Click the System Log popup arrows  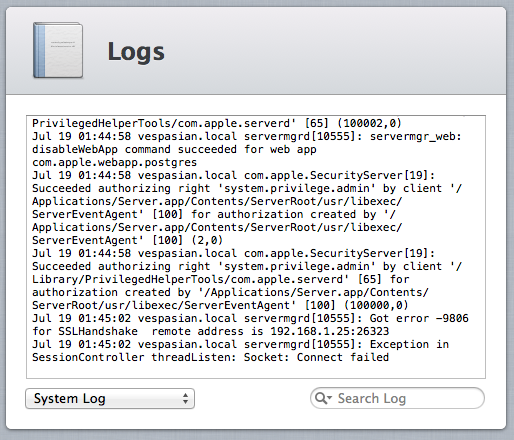tap(185, 398)
